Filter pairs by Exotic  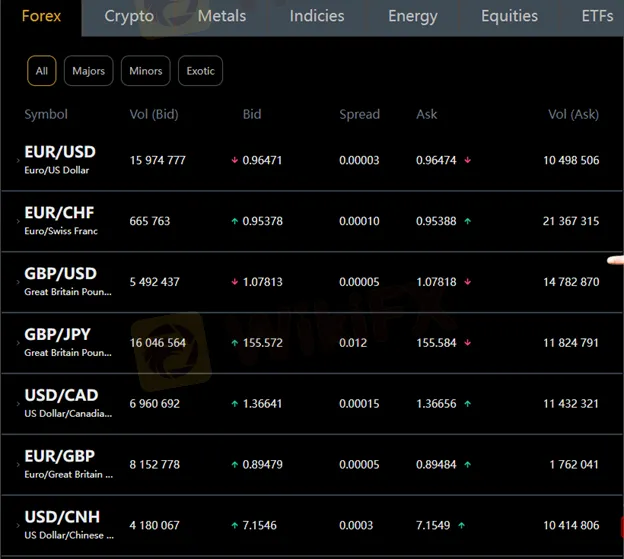coord(200,71)
